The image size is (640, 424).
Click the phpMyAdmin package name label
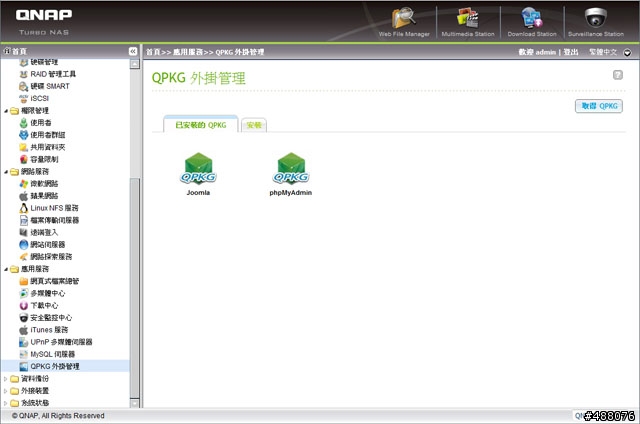point(291,193)
